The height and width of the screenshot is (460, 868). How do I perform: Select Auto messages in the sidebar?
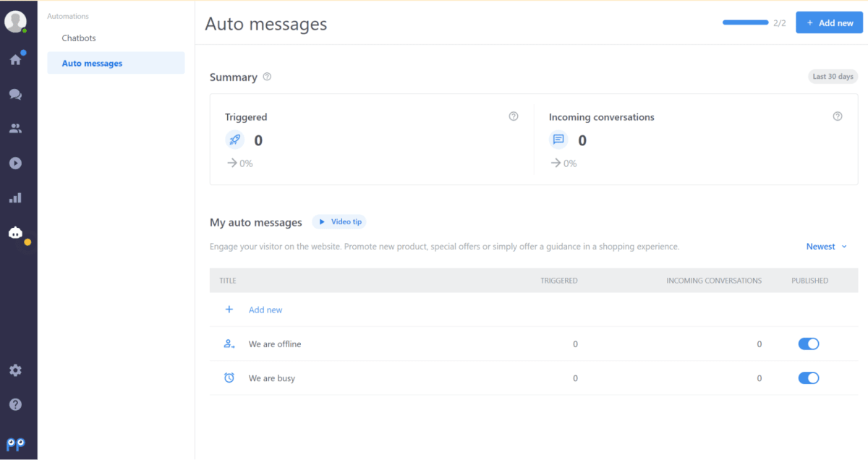pyautogui.click(x=116, y=63)
